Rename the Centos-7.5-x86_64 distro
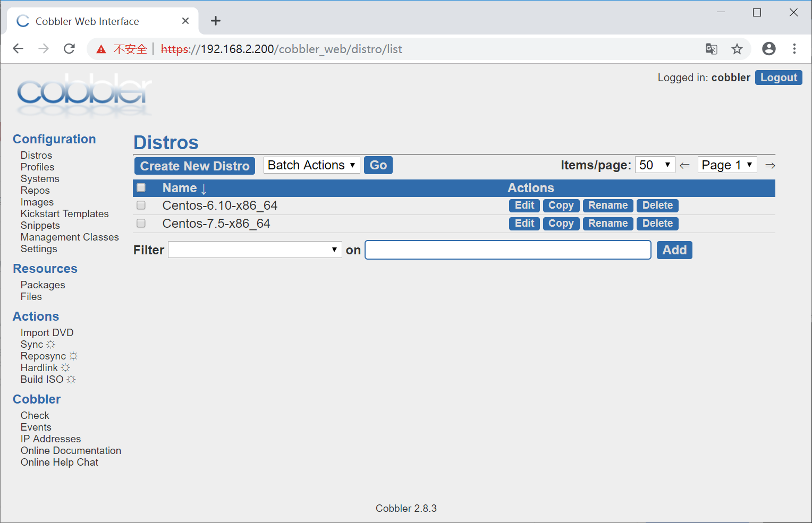Viewport: 812px width, 523px height. 608,224
